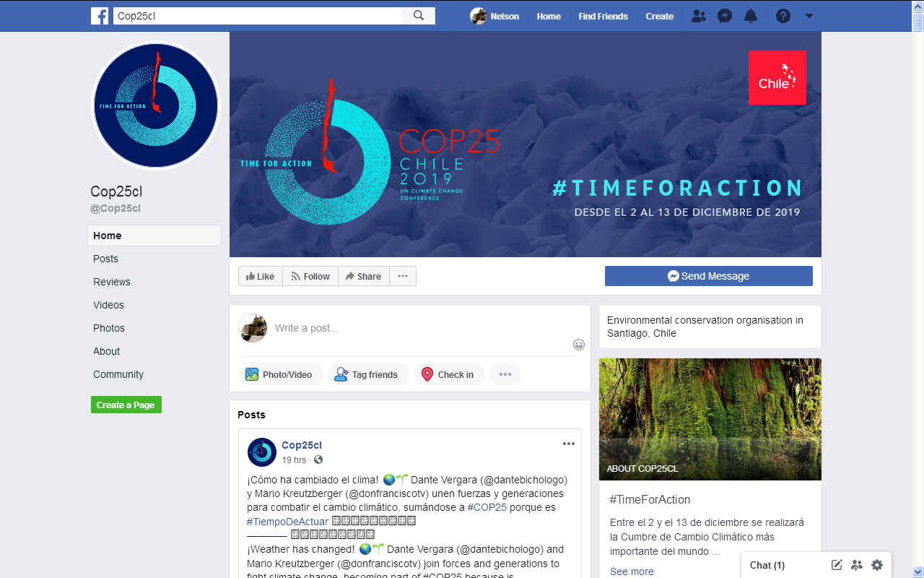The image size is (924, 578).
Task: Open emoji picker in post composer
Action: pyautogui.click(x=579, y=345)
